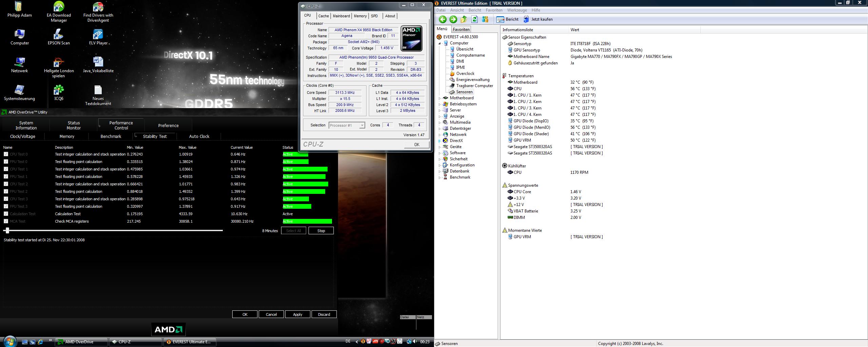Expand the Software tree node
Screen dimensions: 868x347
tap(440, 153)
